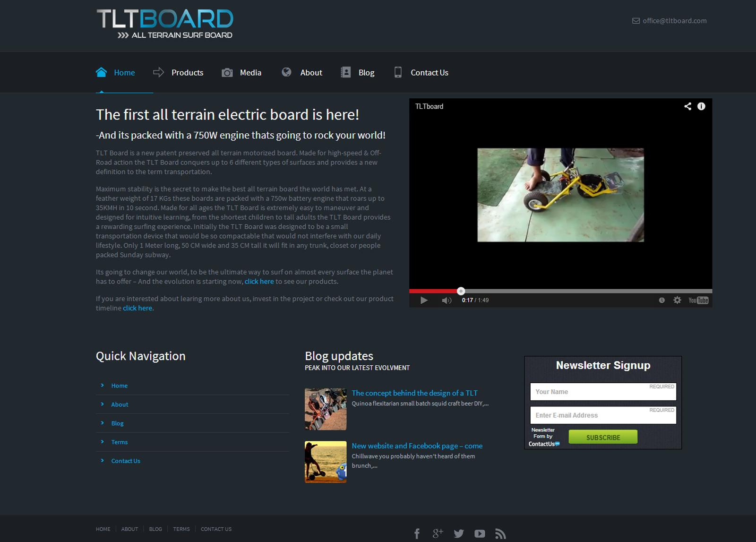Open About in Quick Navigation
Viewport: 756px width, 542px height.
pos(120,404)
